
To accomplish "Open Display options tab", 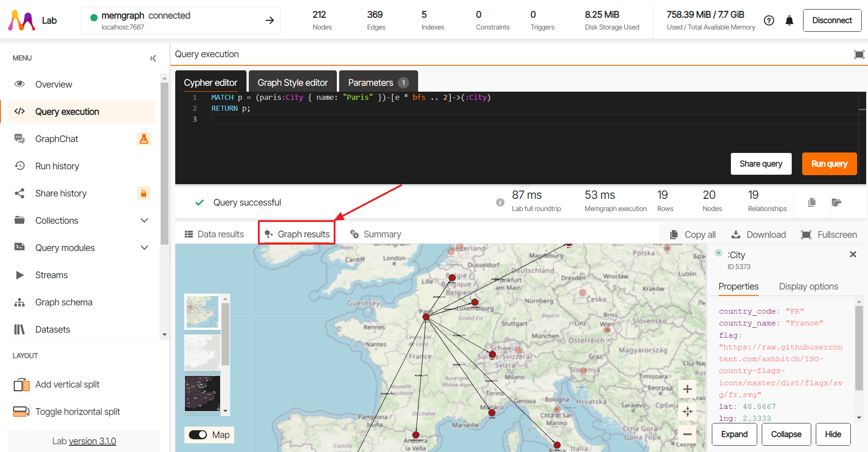I will 809,286.
